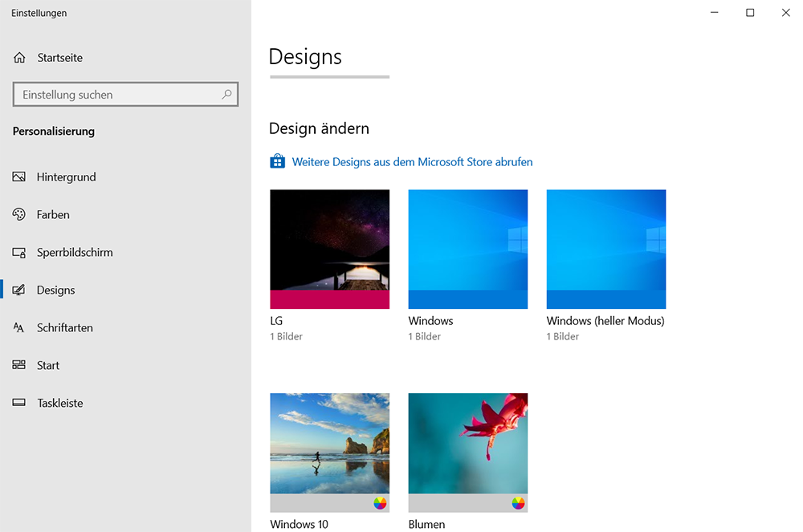Viewport: 803px width, 532px height.
Task: Click the Start menu layout icon
Action: [19, 365]
